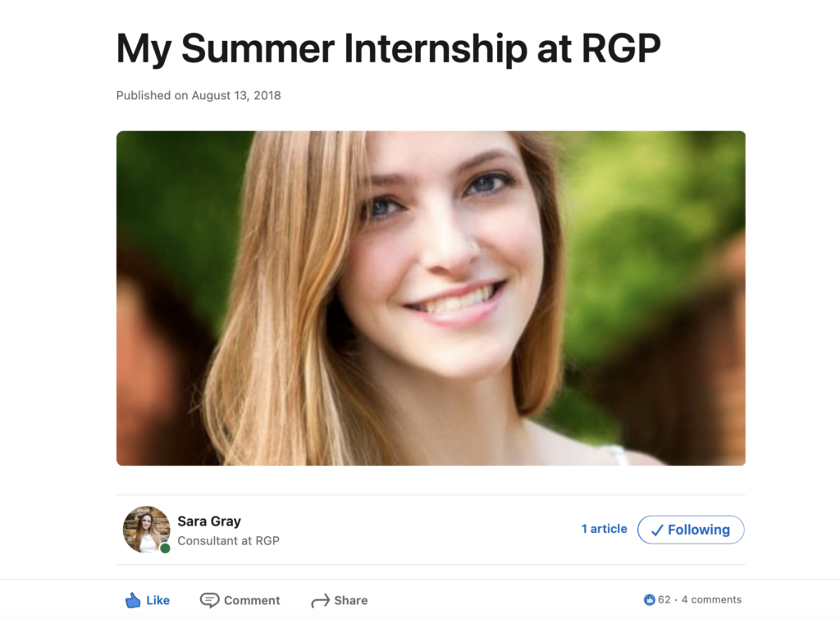Click the Comment speech bubble icon

point(209,600)
